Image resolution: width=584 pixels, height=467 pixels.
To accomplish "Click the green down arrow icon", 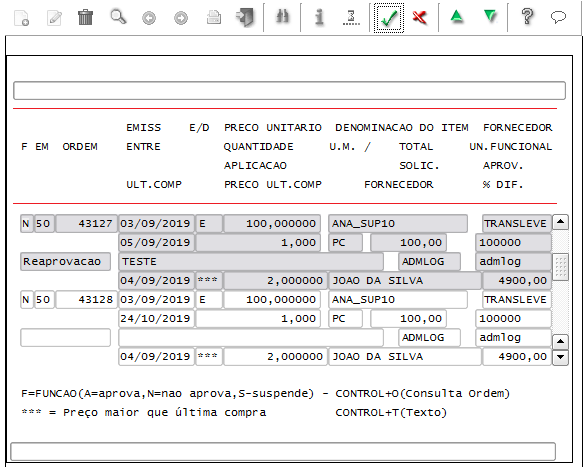I will (490, 17).
